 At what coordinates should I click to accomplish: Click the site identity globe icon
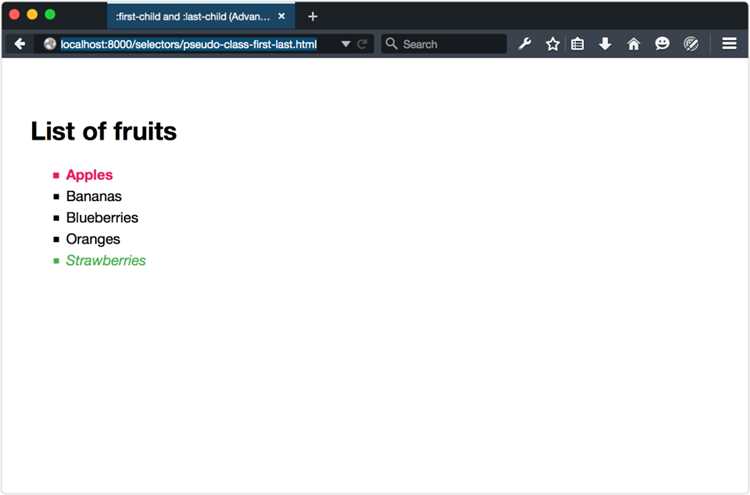point(50,44)
